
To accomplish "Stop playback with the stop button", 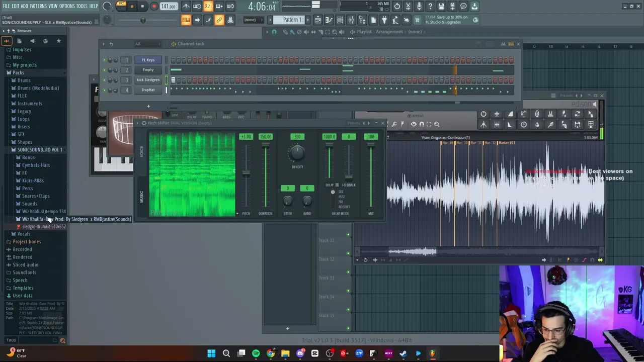I will pyautogui.click(x=142, y=7).
